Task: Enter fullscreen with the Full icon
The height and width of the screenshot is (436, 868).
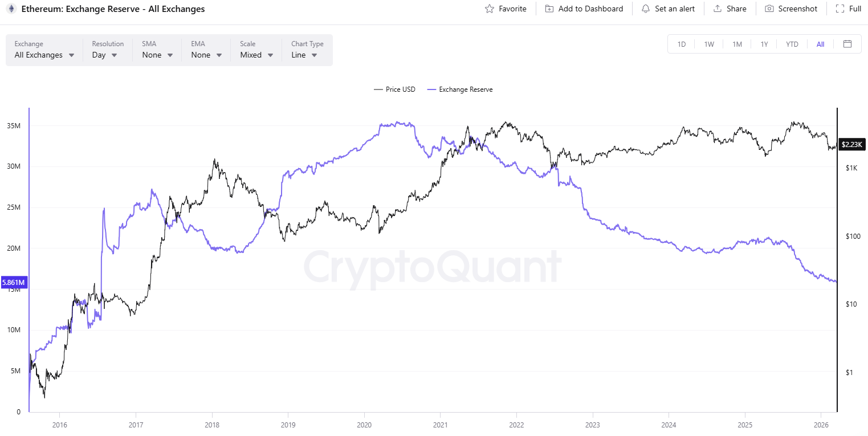Action: tap(841, 9)
